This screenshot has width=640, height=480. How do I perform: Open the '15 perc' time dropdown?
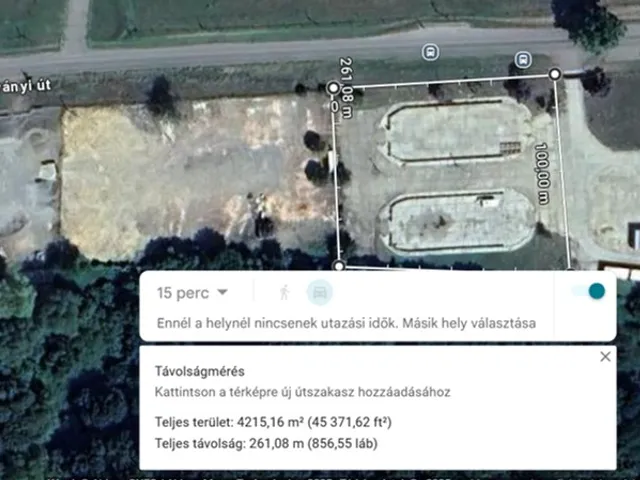click(x=192, y=293)
